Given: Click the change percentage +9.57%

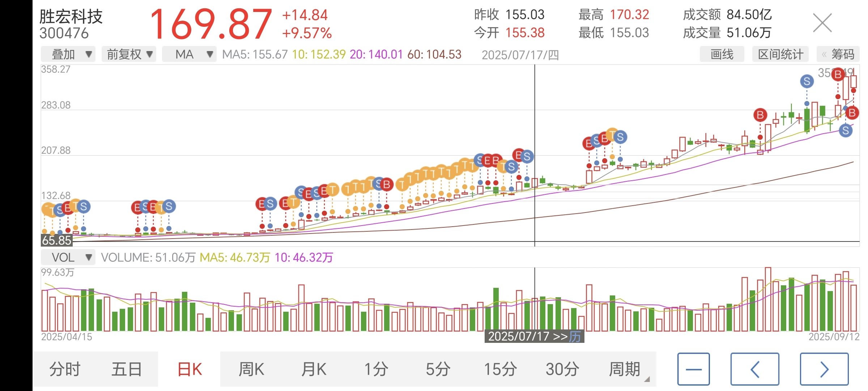Looking at the screenshot, I should (x=307, y=33).
